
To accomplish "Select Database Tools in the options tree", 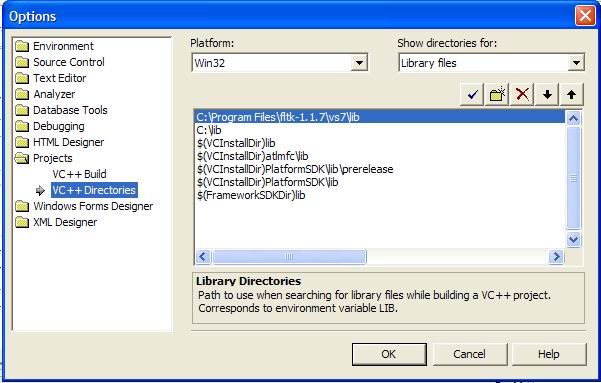I will click(x=70, y=110).
